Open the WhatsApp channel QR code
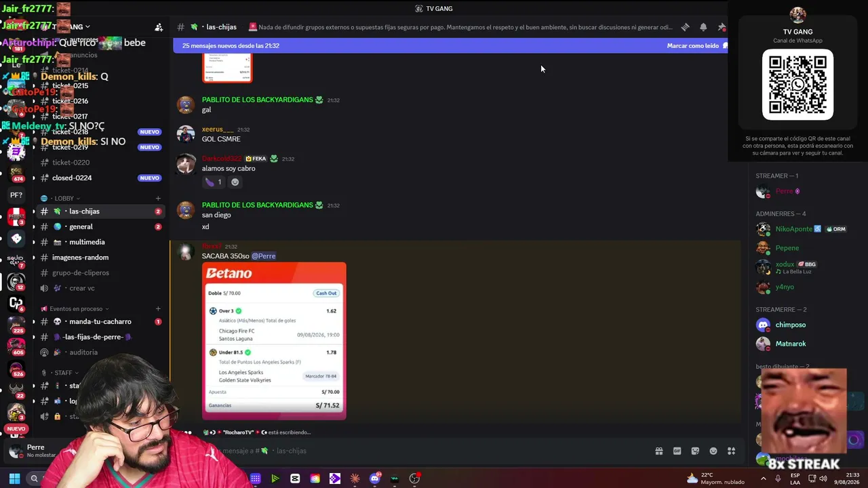868x488 pixels. (x=797, y=85)
